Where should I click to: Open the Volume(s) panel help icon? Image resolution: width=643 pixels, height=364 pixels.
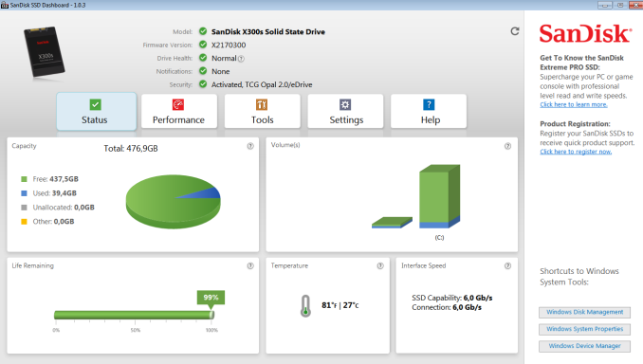(x=507, y=146)
